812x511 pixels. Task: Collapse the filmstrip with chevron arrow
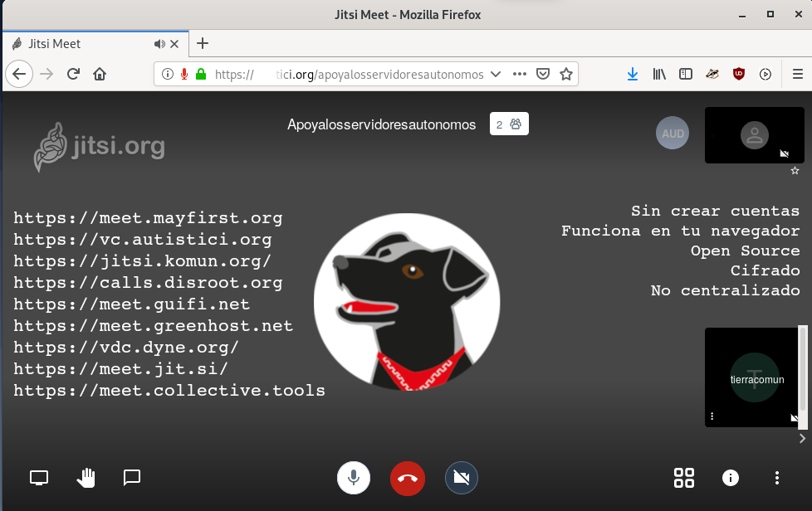coord(802,438)
